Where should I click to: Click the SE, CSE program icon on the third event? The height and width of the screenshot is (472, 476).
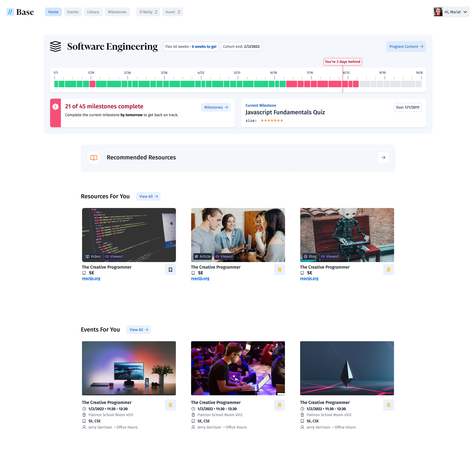(x=302, y=421)
